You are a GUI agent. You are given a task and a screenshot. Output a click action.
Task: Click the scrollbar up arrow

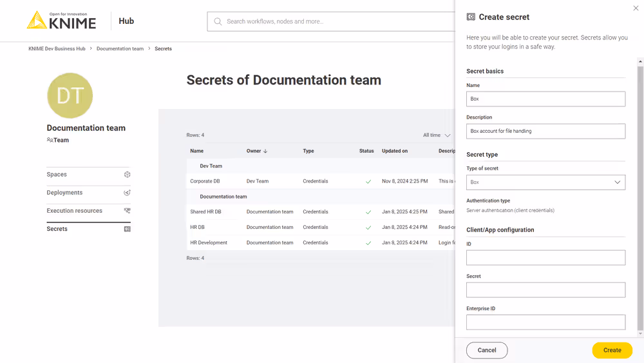click(640, 61)
